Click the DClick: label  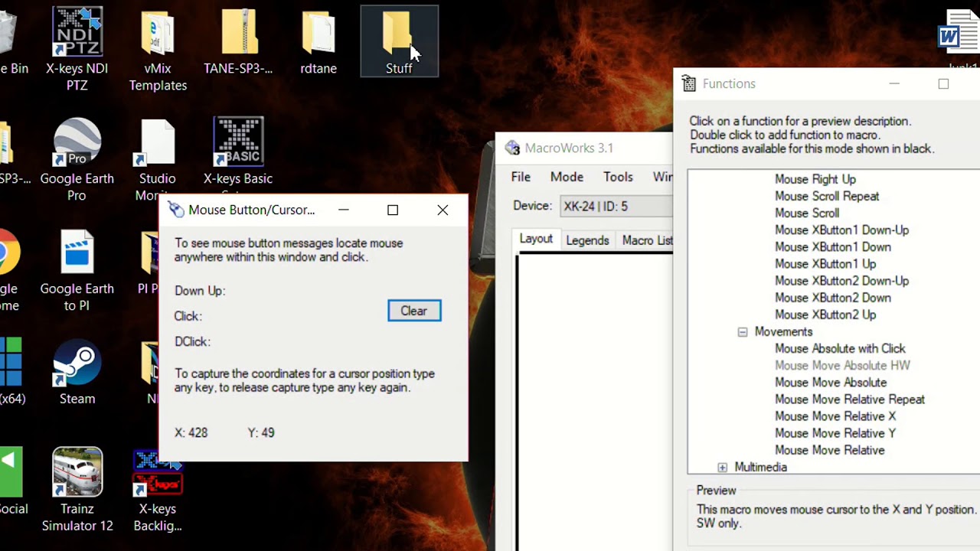192,341
